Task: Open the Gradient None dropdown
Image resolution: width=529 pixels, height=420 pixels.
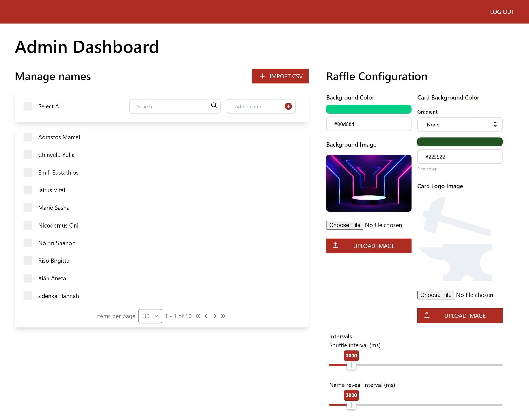Action: tap(460, 124)
